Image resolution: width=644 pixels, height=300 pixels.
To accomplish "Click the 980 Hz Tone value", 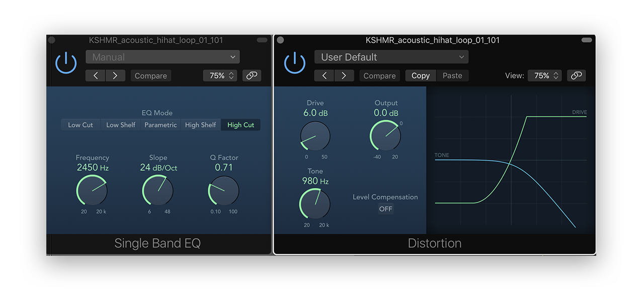I will pos(315,181).
